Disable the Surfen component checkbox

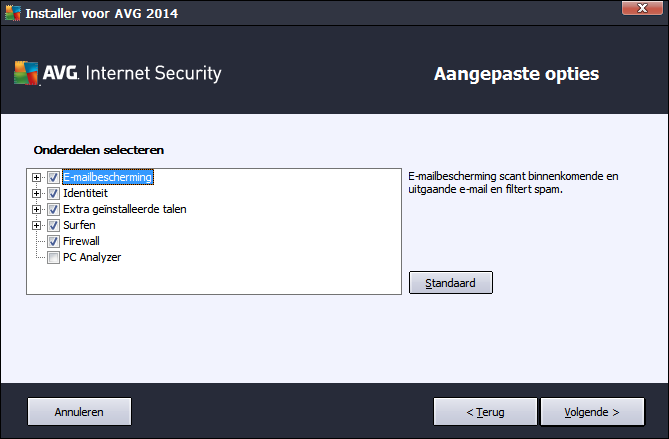pyautogui.click(x=53, y=225)
